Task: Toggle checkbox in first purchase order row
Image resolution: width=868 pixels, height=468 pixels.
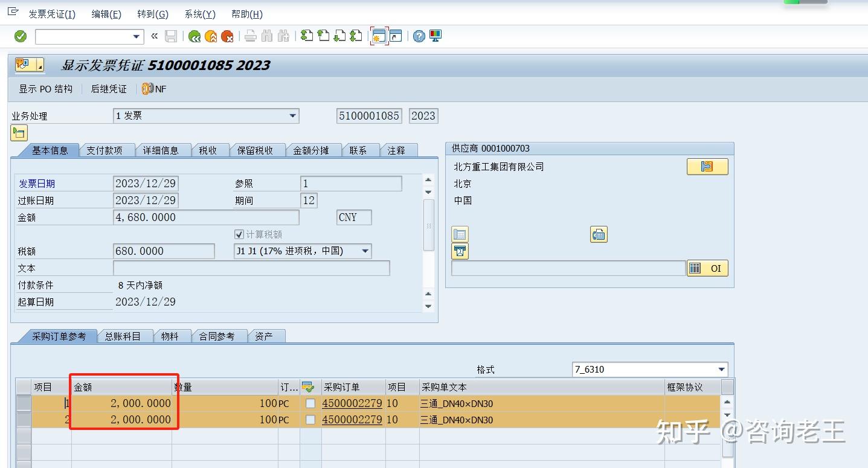Action: (x=310, y=403)
